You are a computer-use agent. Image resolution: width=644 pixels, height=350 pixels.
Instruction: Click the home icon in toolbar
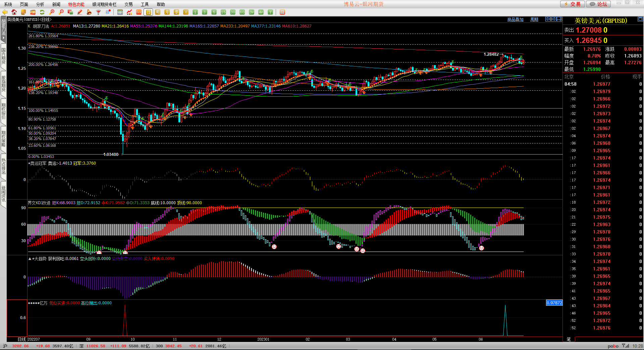tap(14, 12)
